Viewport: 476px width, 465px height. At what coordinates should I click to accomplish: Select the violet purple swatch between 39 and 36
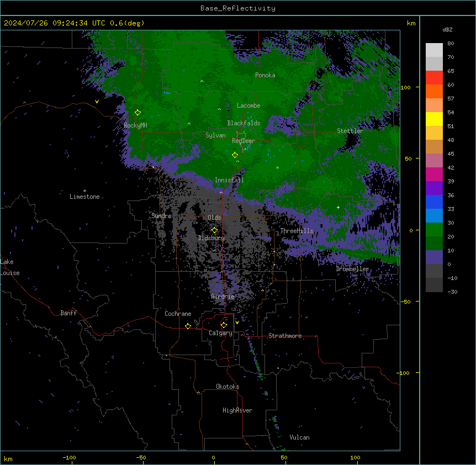434,188
